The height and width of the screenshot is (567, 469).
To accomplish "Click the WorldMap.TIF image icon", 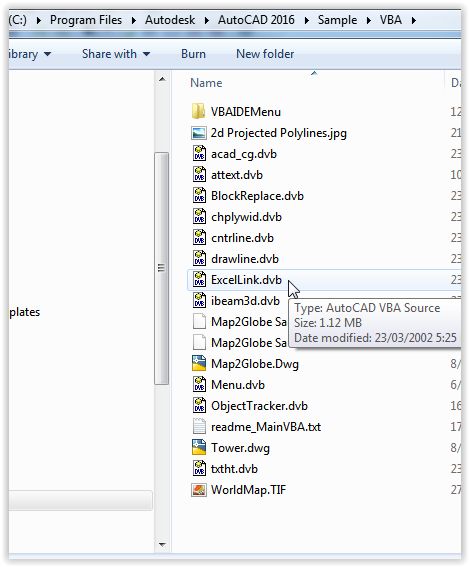I will (199, 490).
